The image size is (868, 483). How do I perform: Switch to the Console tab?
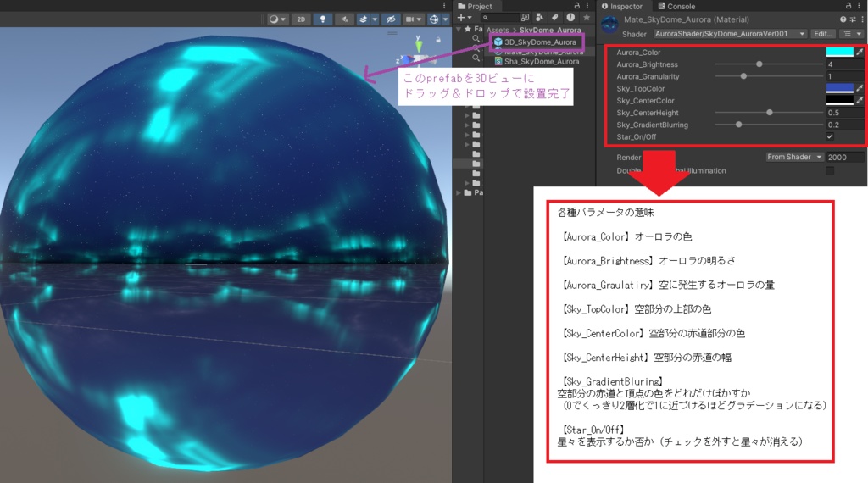[676, 6]
